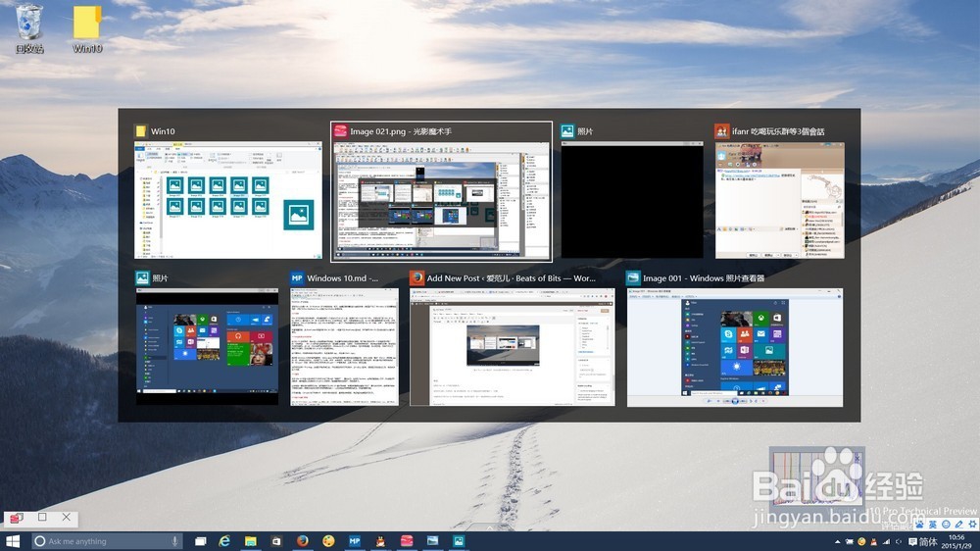Open the Start menu Windows logo
This screenshot has width=980, height=551.
click(x=13, y=541)
